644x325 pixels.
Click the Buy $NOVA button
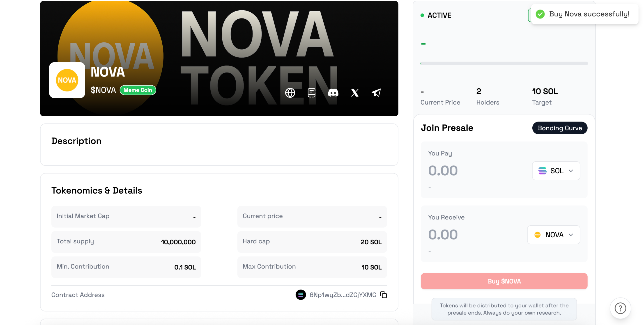tap(504, 281)
